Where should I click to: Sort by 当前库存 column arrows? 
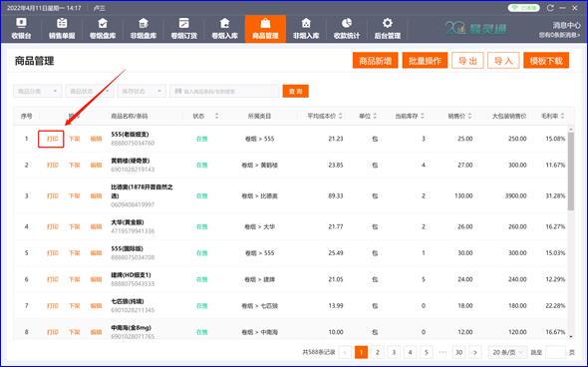coord(423,116)
